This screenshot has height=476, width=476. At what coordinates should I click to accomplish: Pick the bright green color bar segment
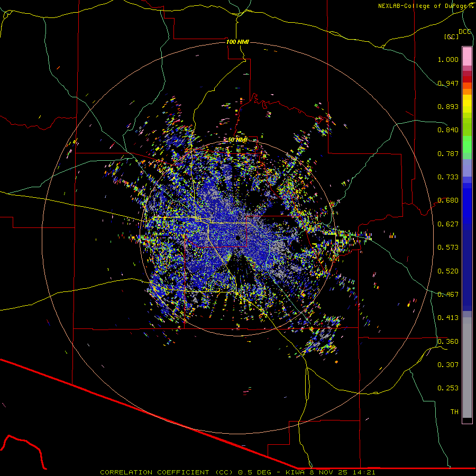[x=467, y=144]
